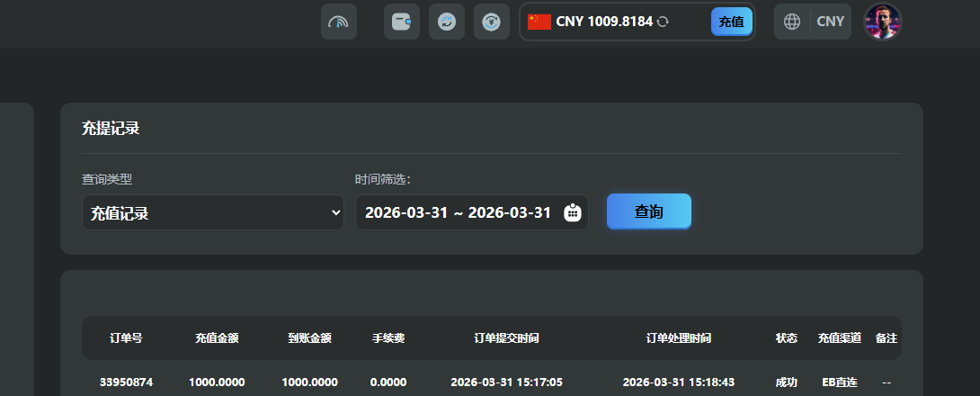Click the yuan coin icon

492,22
